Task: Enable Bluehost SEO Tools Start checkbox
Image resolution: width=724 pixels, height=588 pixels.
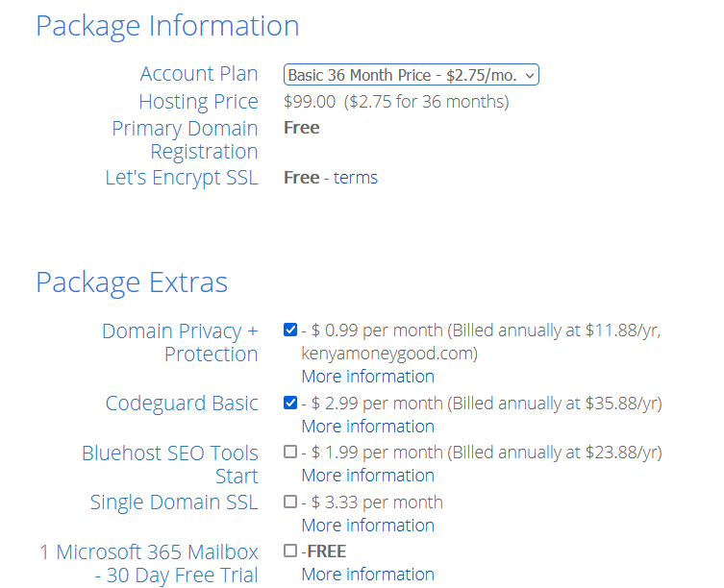Action: (x=290, y=452)
